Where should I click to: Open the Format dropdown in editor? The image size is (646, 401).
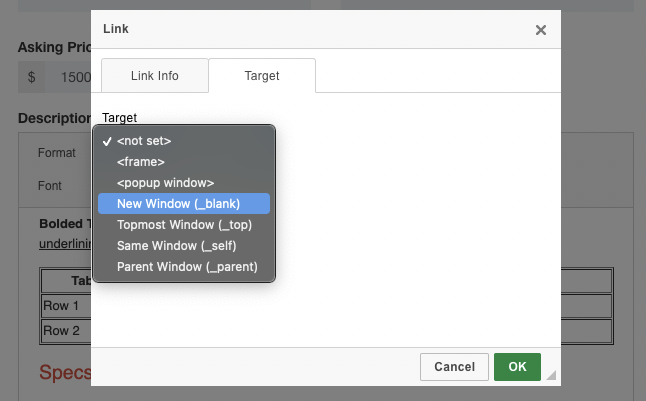57,153
